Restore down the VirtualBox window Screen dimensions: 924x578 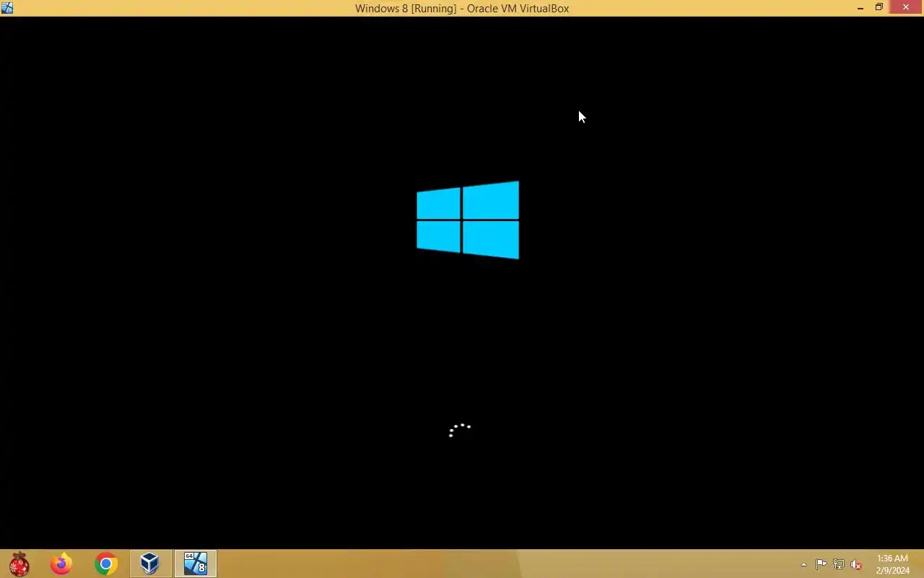[879, 8]
